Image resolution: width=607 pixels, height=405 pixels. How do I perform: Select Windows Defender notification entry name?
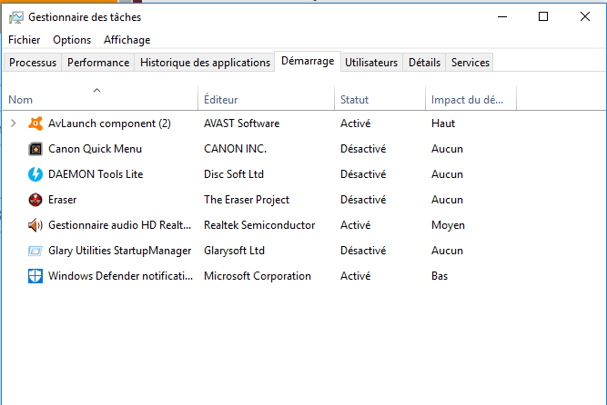(120, 276)
